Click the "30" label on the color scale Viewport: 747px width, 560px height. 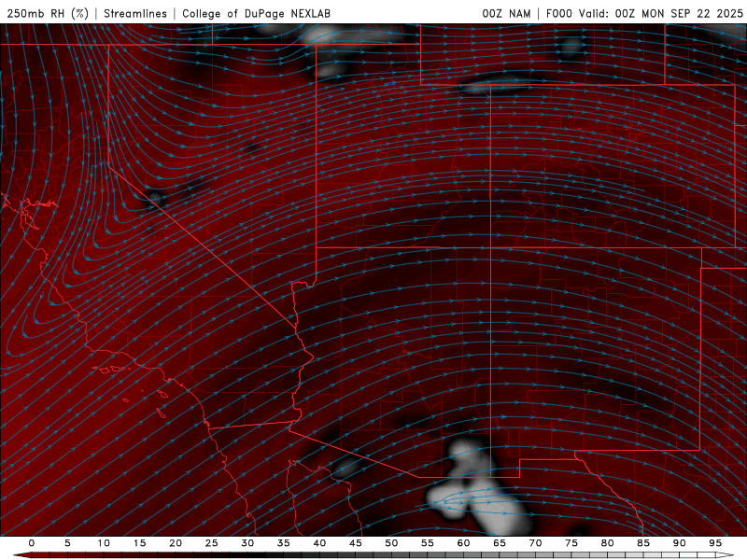coord(247,543)
